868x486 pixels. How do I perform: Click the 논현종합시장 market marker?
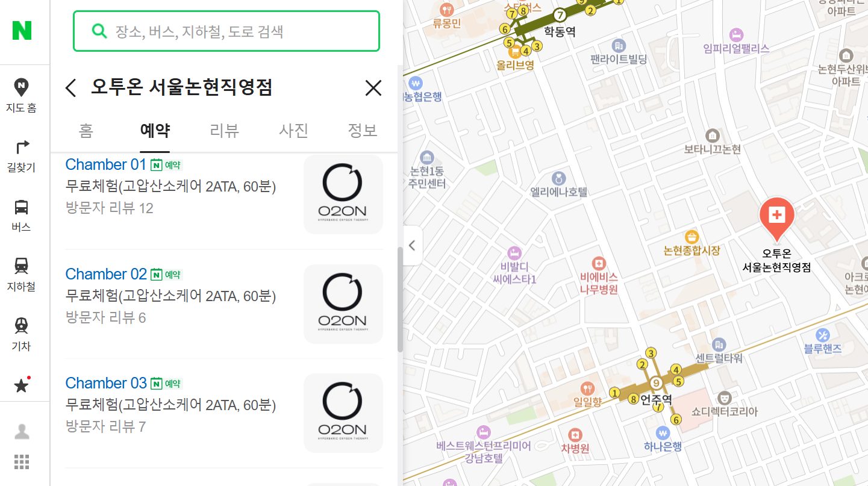coord(692,235)
